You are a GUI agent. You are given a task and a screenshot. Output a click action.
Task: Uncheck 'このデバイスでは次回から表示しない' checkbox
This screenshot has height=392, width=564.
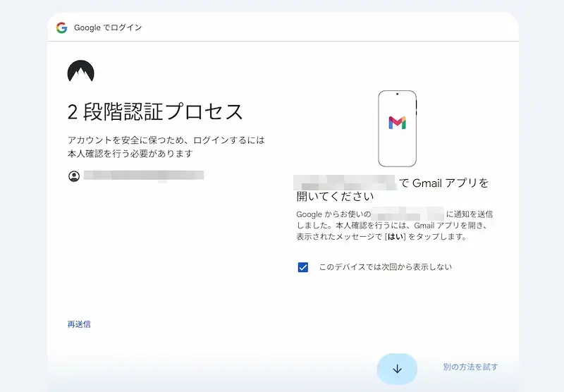[303, 267]
